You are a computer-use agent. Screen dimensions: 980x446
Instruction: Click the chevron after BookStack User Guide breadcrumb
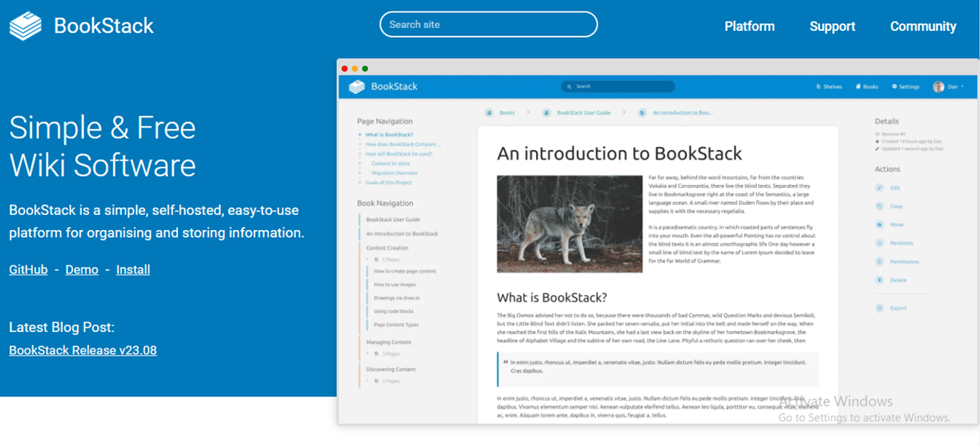624,113
